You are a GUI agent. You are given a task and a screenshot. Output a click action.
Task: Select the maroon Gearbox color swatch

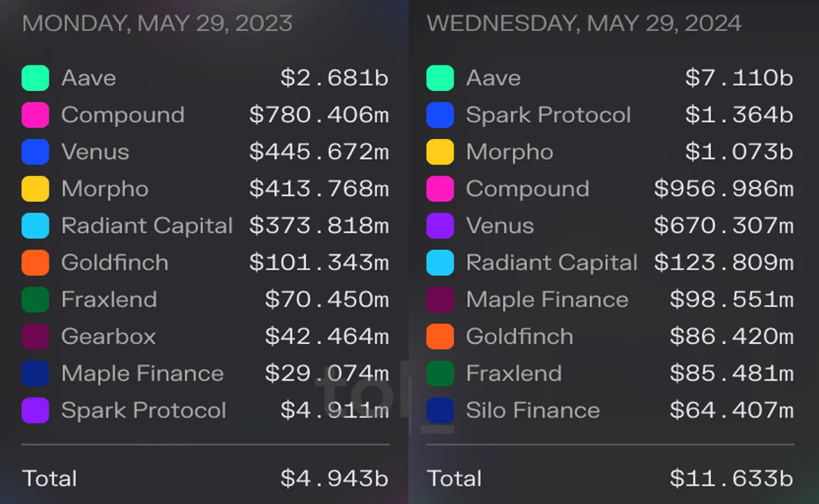click(x=35, y=336)
